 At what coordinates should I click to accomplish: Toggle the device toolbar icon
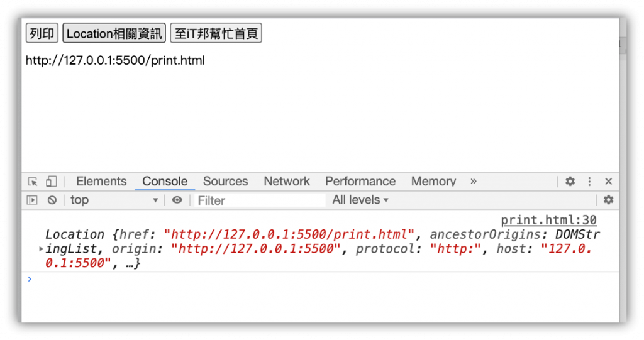[x=51, y=182]
